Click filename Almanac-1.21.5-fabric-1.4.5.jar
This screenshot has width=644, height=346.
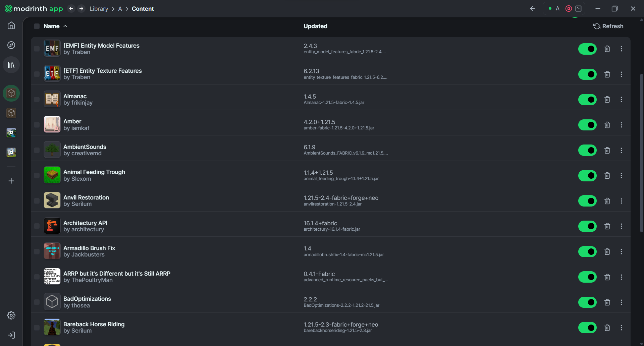tap(334, 103)
